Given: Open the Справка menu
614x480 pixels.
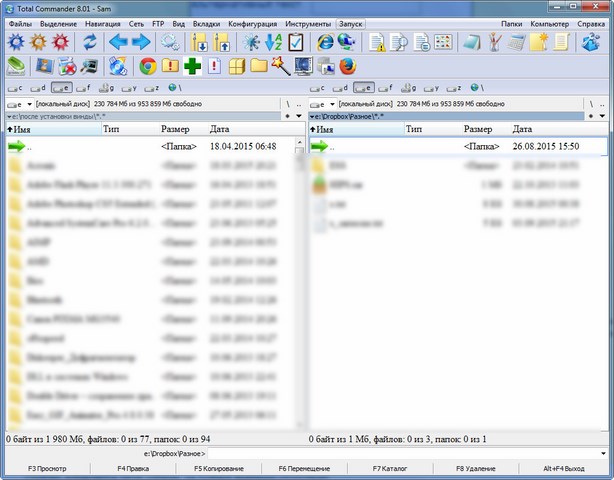Looking at the screenshot, I should (x=591, y=24).
